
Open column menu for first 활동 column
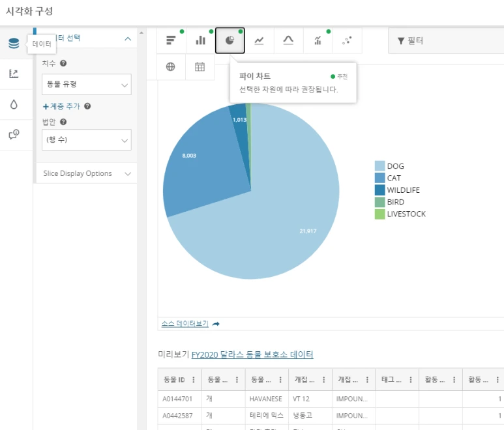point(454,380)
